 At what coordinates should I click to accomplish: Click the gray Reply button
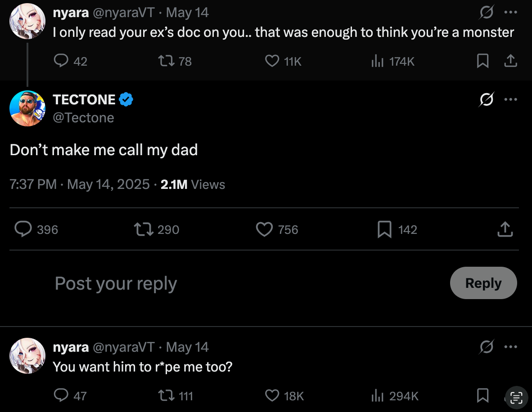pos(483,283)
